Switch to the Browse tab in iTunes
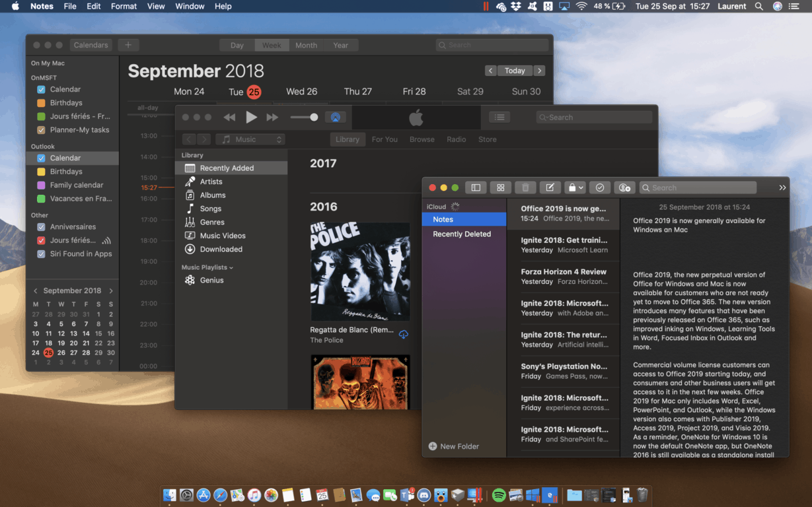The height and width of the screenshot is (507, 812). coord(422,139)
